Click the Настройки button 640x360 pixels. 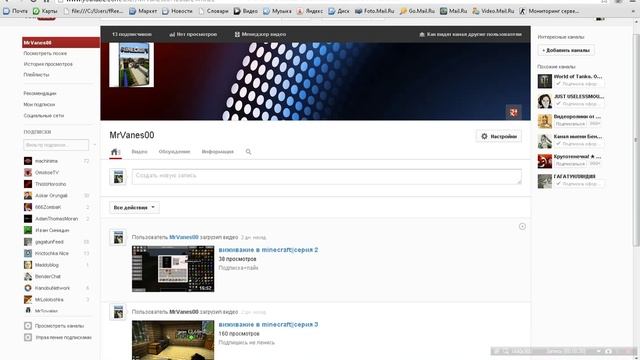(x=499, y=136)
